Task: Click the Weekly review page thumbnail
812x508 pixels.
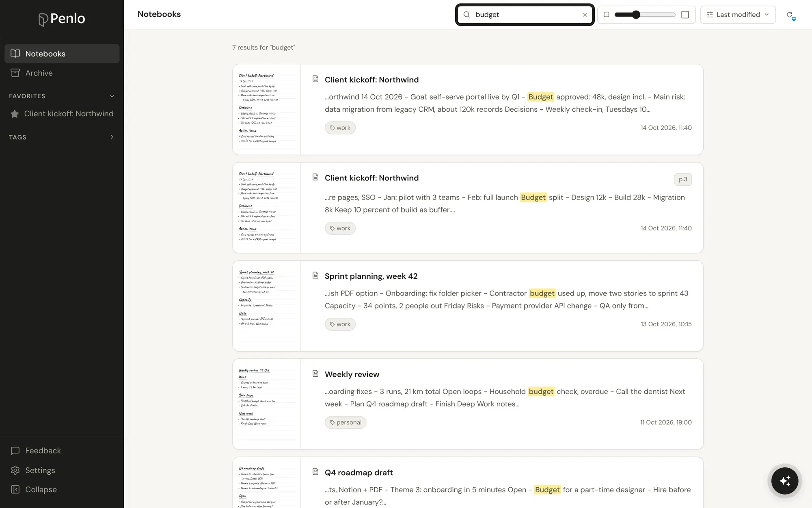Action: 266,404
